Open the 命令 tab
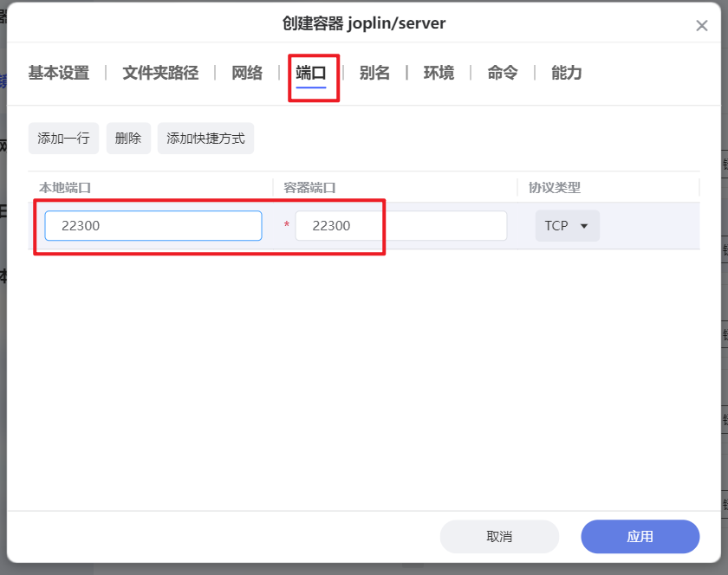The image size is (728, 575). click(501, 74)
